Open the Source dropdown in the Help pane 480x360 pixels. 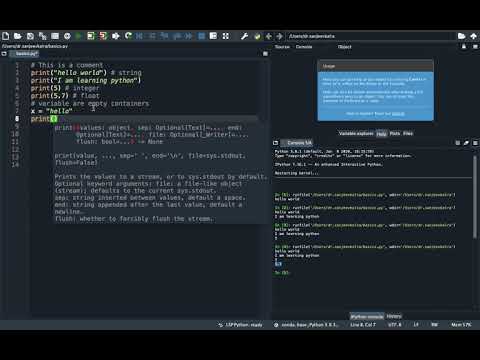click(304, 47)
